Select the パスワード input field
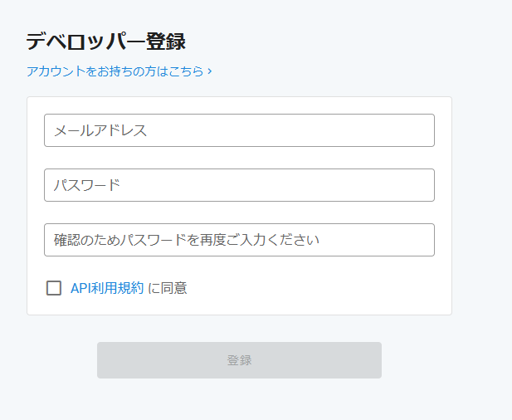The width and height of the screenshot is (512, 420). pyautogui.click(x=239, y=185)
